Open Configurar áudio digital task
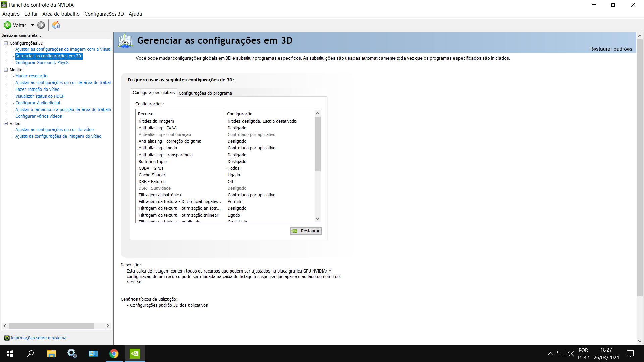Screen dimensions: 644x362 click(38, 103)
